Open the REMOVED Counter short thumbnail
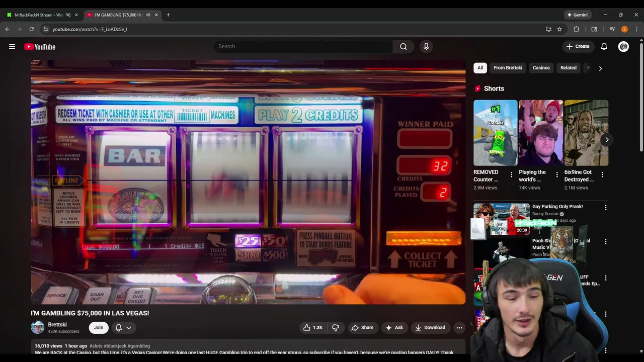This screenshot has width=644, height=362. point(495,133)
